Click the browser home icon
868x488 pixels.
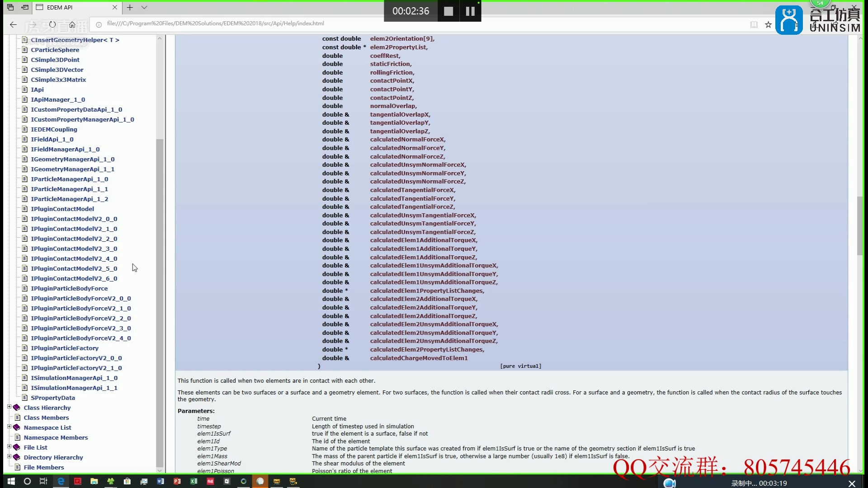point(72,24)
